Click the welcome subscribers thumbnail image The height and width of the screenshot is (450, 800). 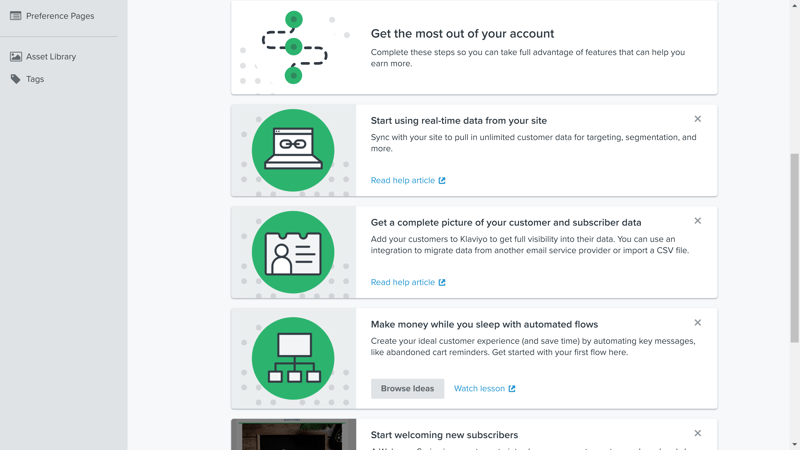pyautogui.click(x=293, y=434)
